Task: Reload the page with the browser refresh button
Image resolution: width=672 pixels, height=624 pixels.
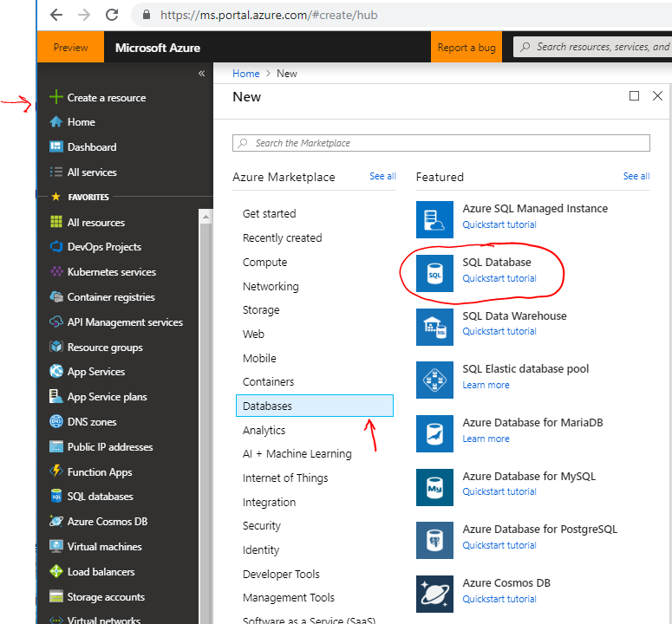Action: 112,15
